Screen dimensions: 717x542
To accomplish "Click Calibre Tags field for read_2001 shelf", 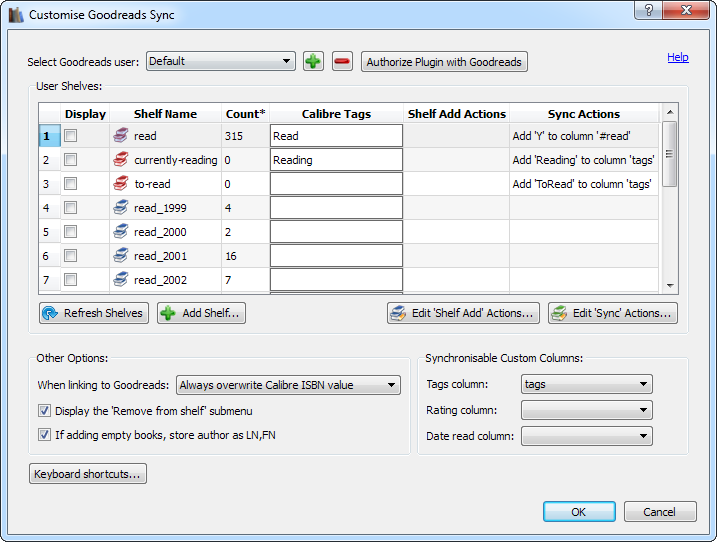I will [x=337, y=256].
